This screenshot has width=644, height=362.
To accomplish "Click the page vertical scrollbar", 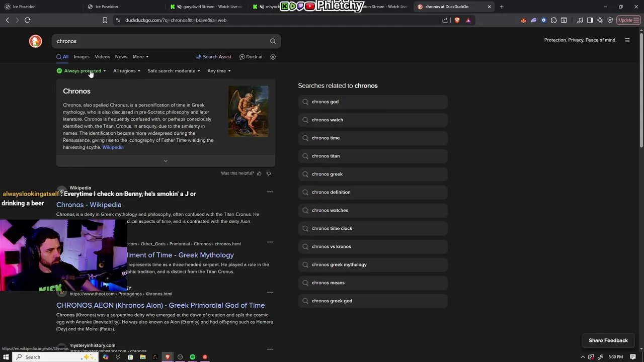I will (x=641, y=90).
